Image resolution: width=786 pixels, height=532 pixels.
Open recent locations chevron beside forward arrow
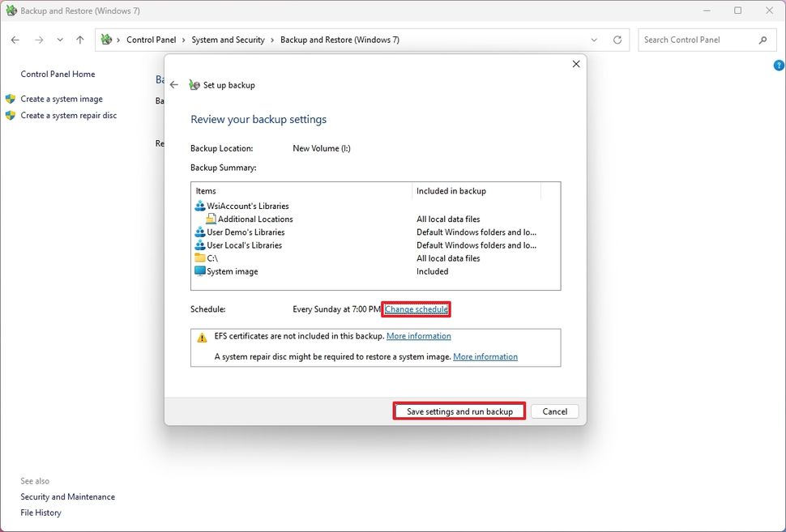[59, 39]
